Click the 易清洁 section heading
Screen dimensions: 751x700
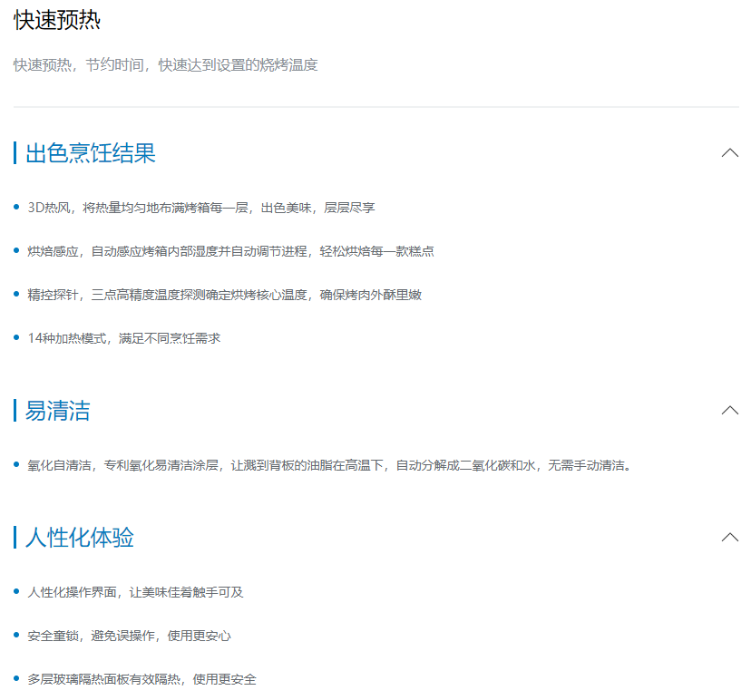58,411
